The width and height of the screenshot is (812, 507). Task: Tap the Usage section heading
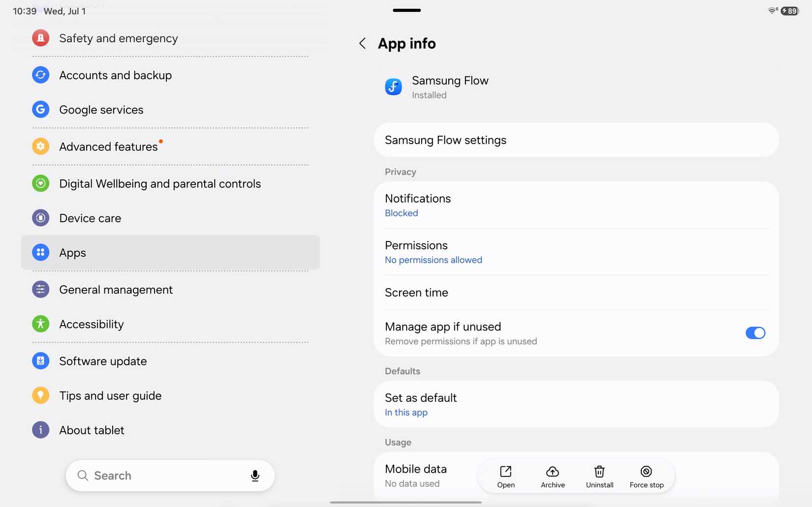tap(398, 442)
